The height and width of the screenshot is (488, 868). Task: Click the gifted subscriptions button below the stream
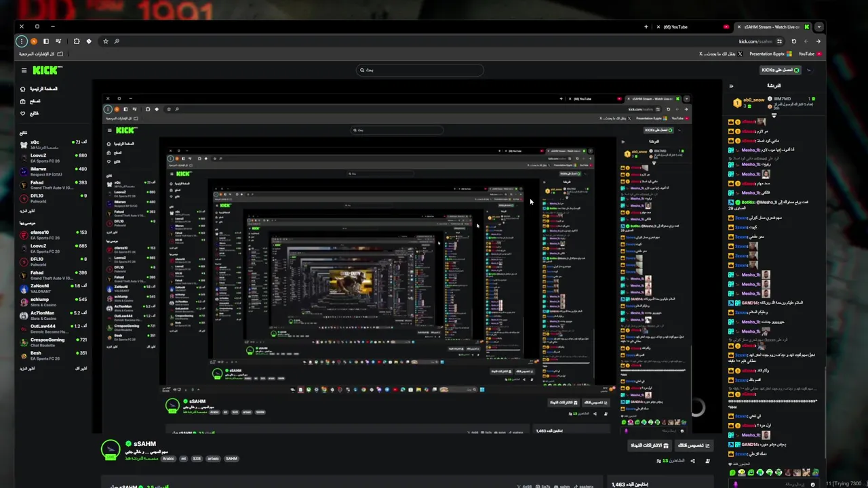click(650, 445)
